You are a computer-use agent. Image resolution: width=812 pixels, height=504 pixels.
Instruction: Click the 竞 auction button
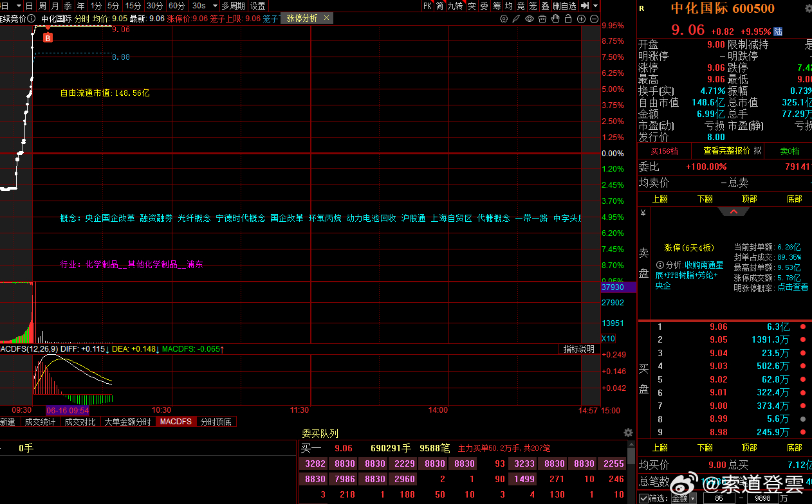[521, 6]
